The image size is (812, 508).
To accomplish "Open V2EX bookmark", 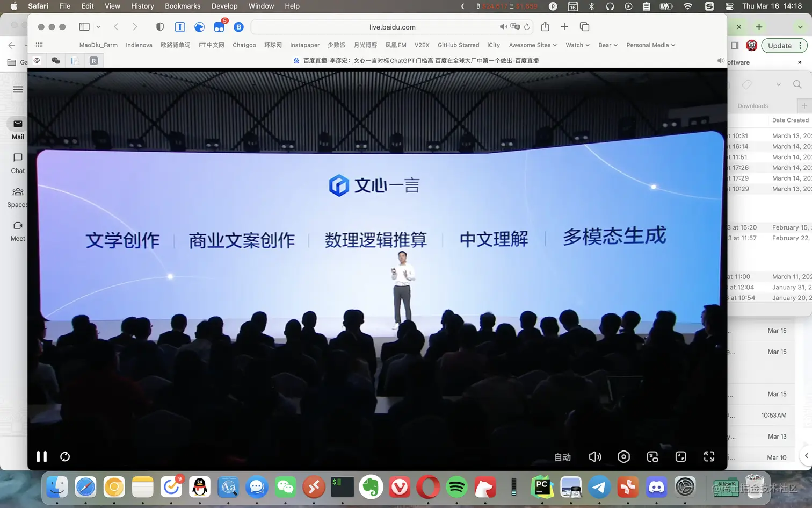I will coord(422,45).
